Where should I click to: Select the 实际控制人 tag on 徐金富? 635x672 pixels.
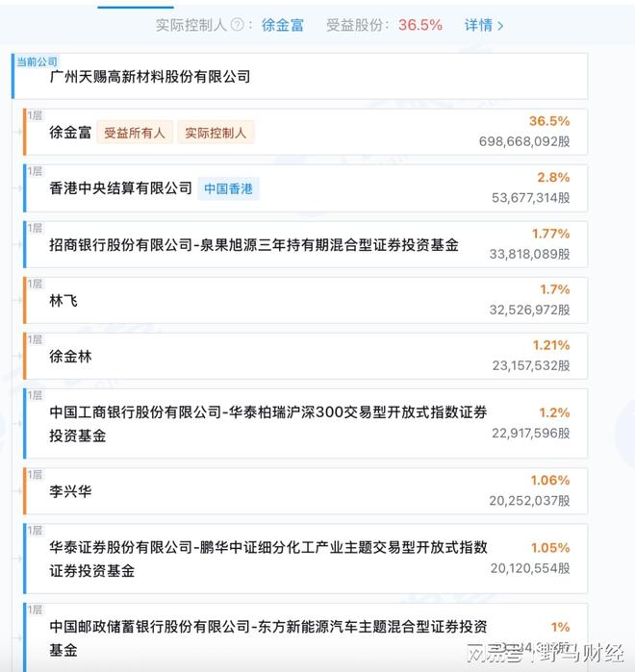[x=215, y=133]
